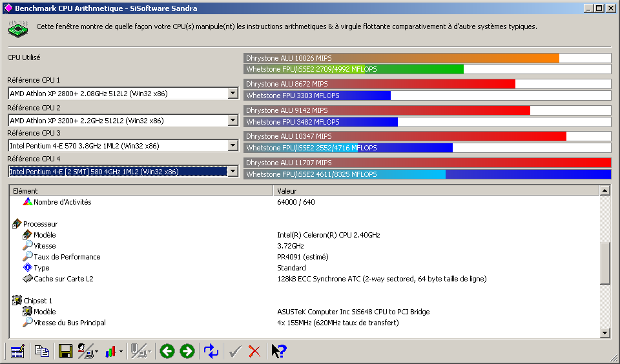620x364 pixels.
Task: Open the Référence CPU 4 dropdown arrow
Action: 233,172
